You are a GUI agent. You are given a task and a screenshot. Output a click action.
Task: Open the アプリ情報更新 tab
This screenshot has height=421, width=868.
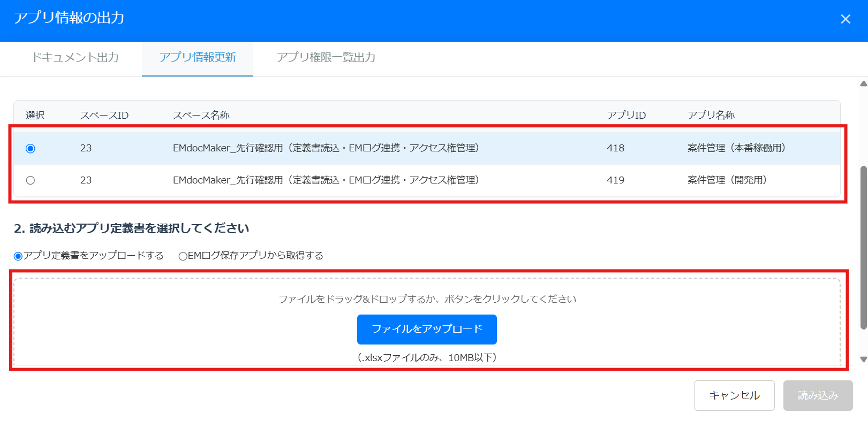coord(198,58)
